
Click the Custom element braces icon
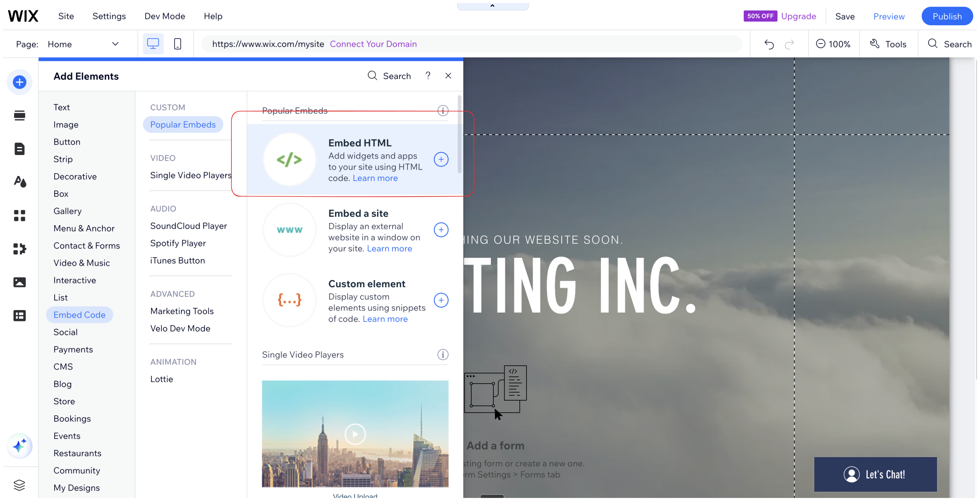click(289, 300)
